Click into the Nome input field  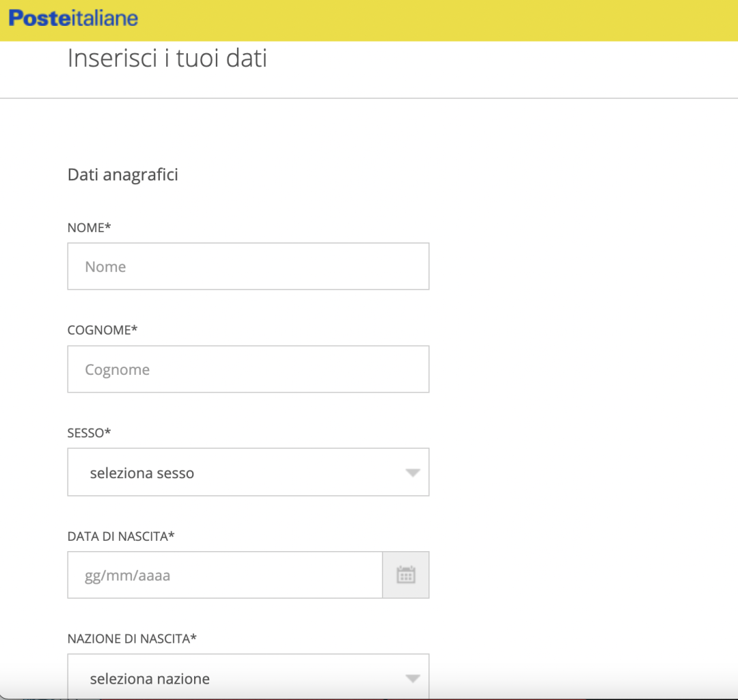tap(248, 266)
